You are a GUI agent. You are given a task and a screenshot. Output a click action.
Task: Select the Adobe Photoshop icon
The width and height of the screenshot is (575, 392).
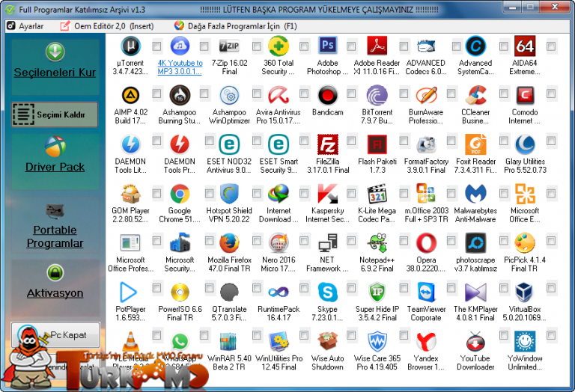click(x=327, y=46)
